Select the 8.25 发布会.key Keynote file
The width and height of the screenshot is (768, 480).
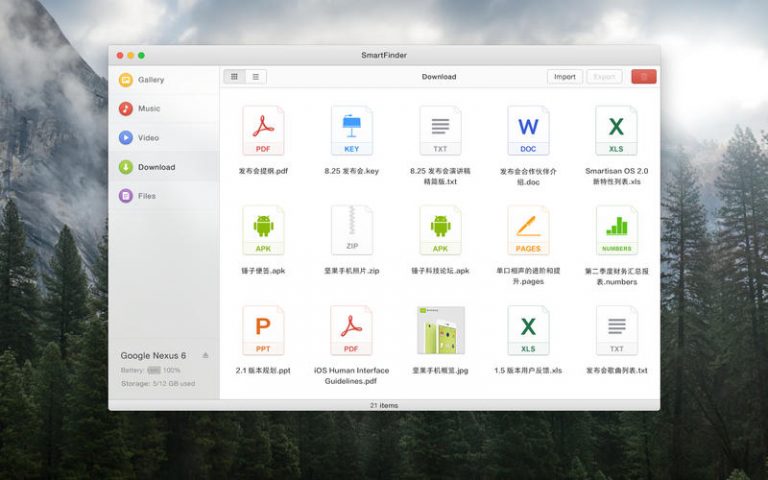[351, 131]
